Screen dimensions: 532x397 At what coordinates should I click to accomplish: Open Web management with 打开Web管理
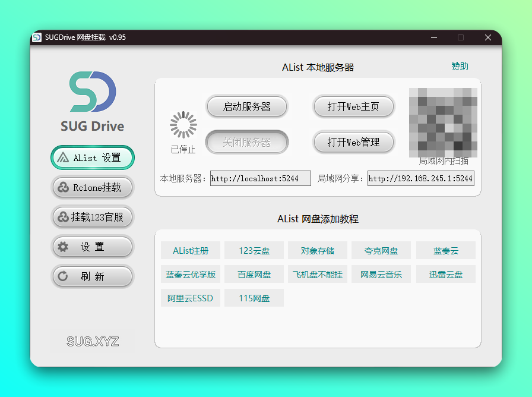(353, 142)
